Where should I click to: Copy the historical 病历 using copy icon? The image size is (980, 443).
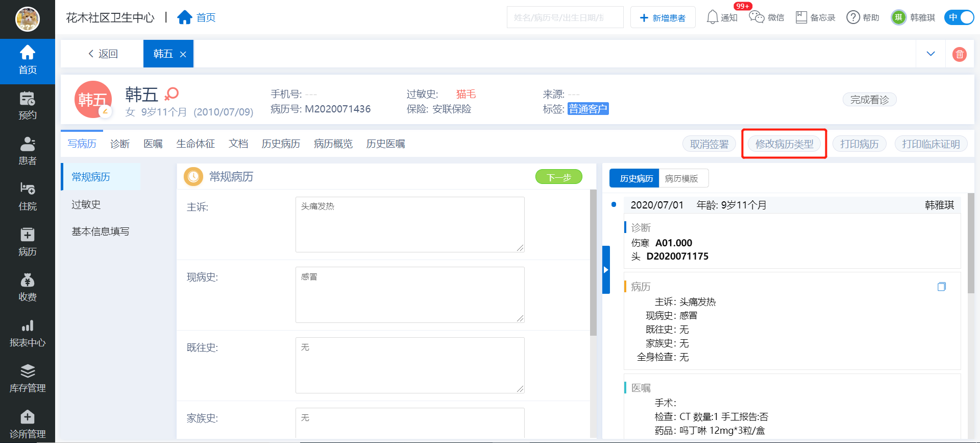click(942, 287)
